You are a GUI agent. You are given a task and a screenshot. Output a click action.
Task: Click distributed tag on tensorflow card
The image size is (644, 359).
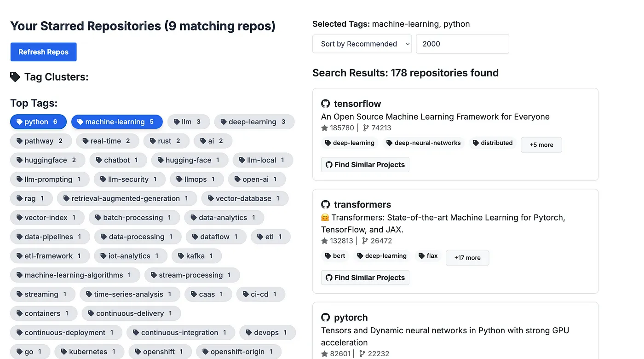pyautogui.click(x=493, y=143)
